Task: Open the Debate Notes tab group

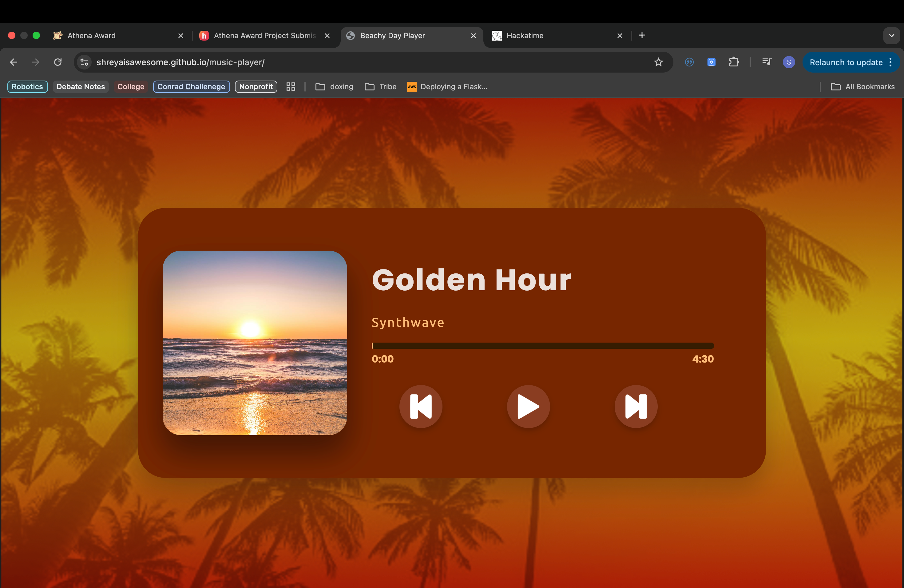Action: (x=81, y=87)
